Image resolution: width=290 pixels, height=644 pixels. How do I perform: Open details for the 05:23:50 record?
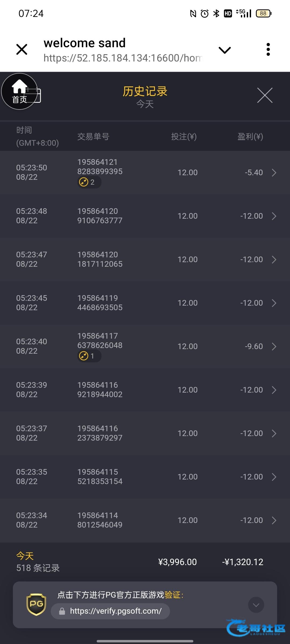point(274,173)
